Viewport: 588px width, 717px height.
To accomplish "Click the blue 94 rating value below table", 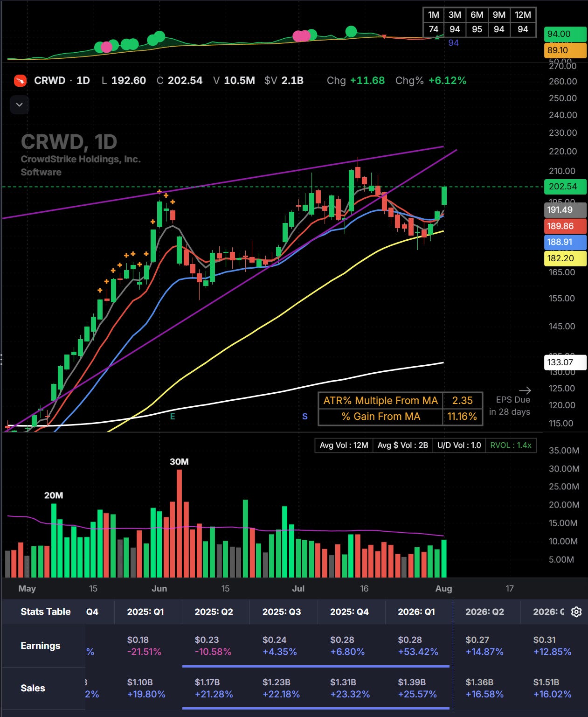I will [453, 43].
